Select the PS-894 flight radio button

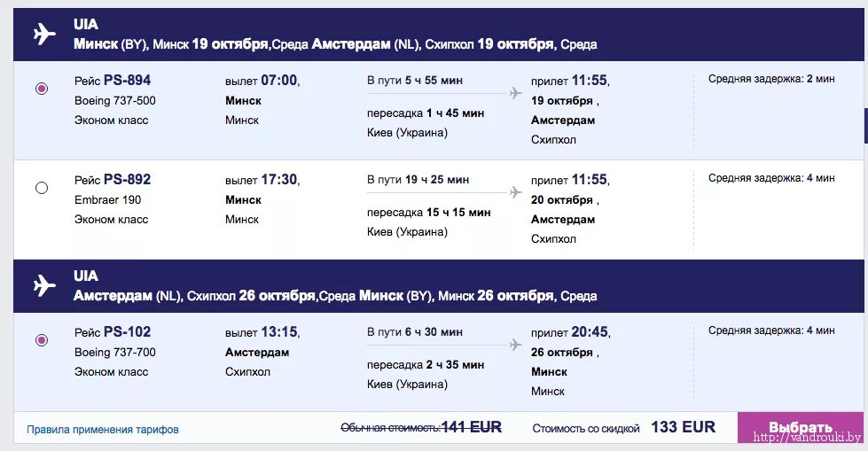pos(42,89)
